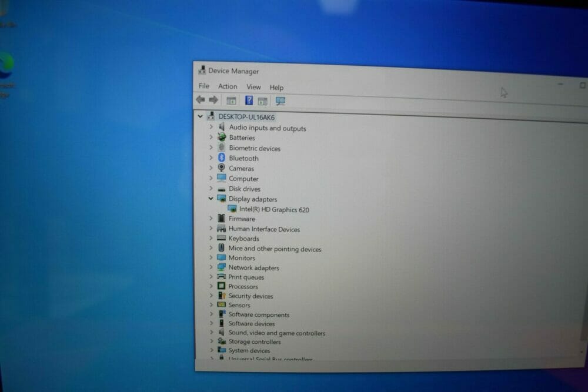Select the Sound, video and game controllers row

pyautogui.click(x=277, y=333)
